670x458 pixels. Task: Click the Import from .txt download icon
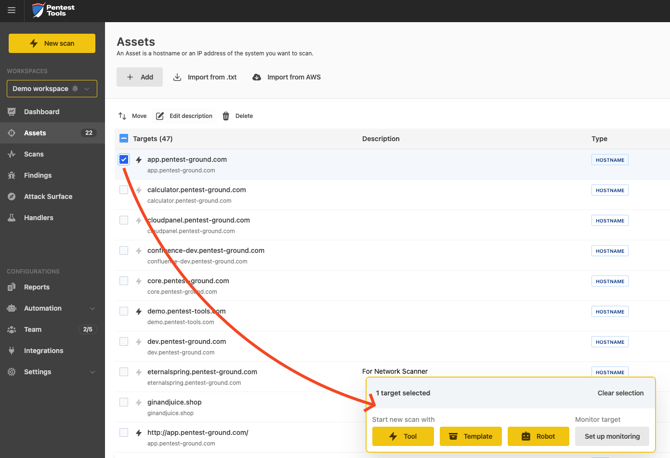(177, 77)
